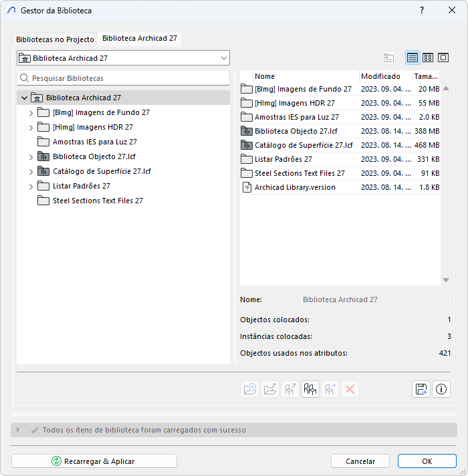Screen dimensions: 468x476
Task: Click Biblioteca Objecto 27.lcf container icon in file list
Action: click(247, 131)
